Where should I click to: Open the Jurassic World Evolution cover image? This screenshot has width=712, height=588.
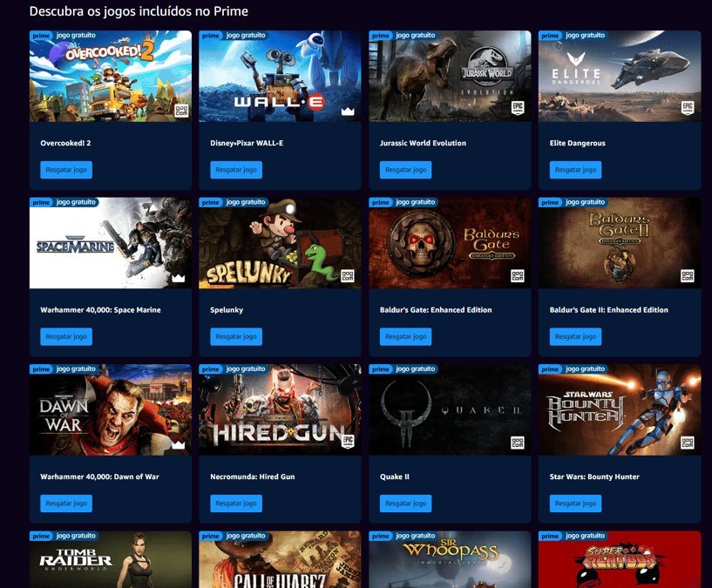450,77
